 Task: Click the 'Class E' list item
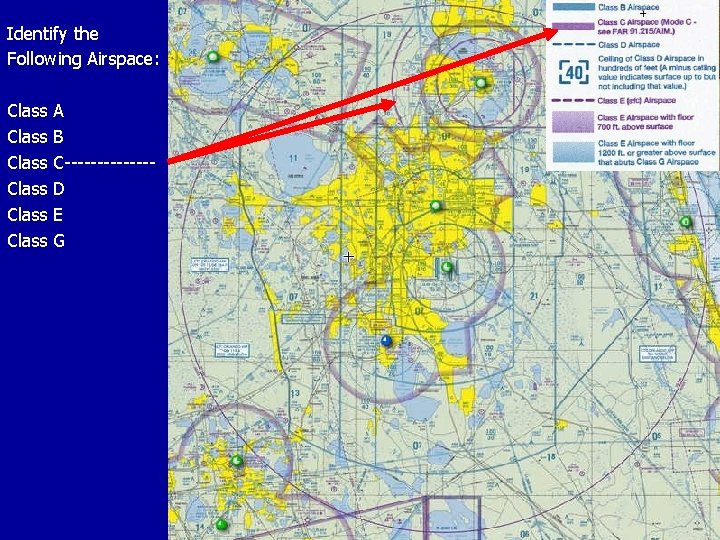pyautogui.click(x=35, y=215)
